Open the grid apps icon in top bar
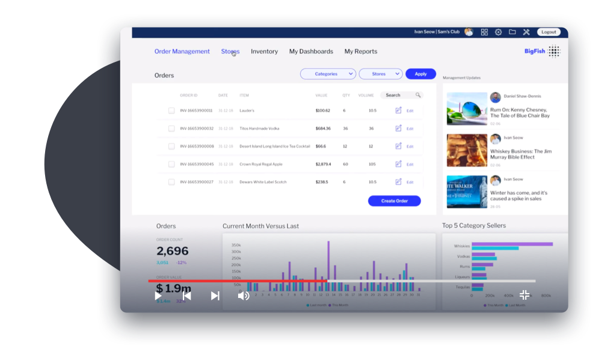This screenshot has height=364, width=593. pyautogui.click(x=484, y=32)
